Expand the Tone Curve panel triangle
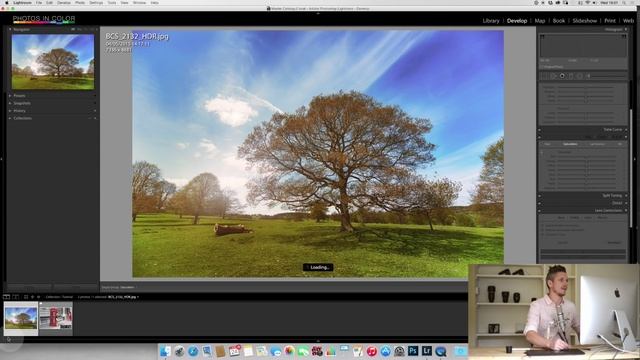This screenshot has width=640, height=360. [626, 130]
